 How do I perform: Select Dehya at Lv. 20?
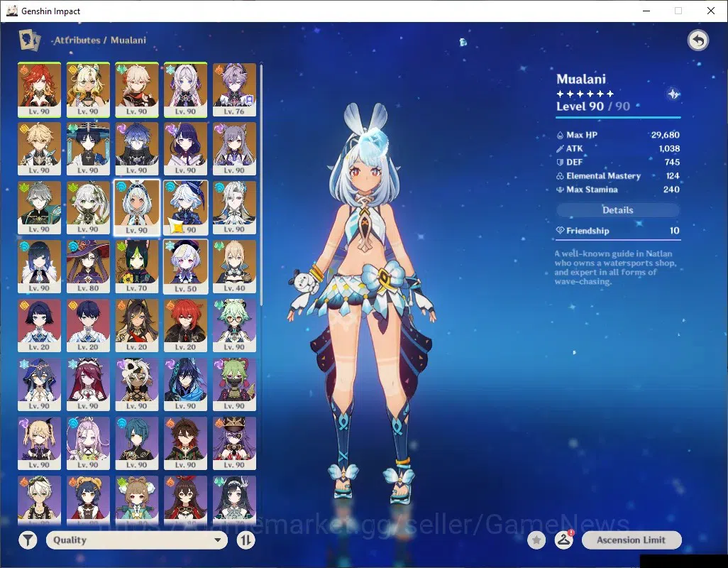(137, 326)
